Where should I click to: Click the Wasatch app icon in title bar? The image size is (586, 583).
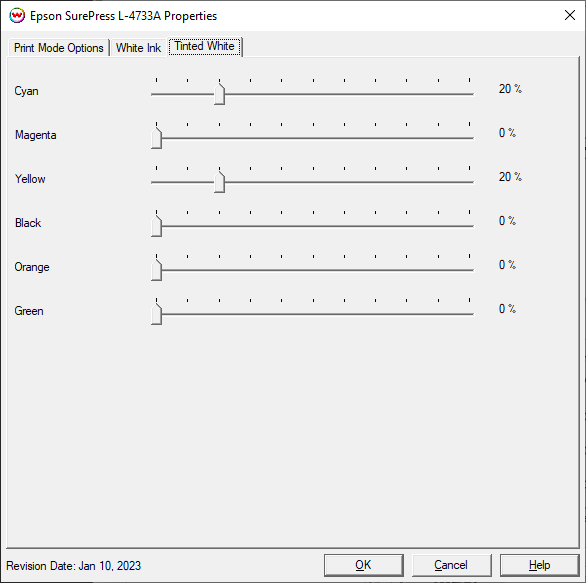pos(17,16)
